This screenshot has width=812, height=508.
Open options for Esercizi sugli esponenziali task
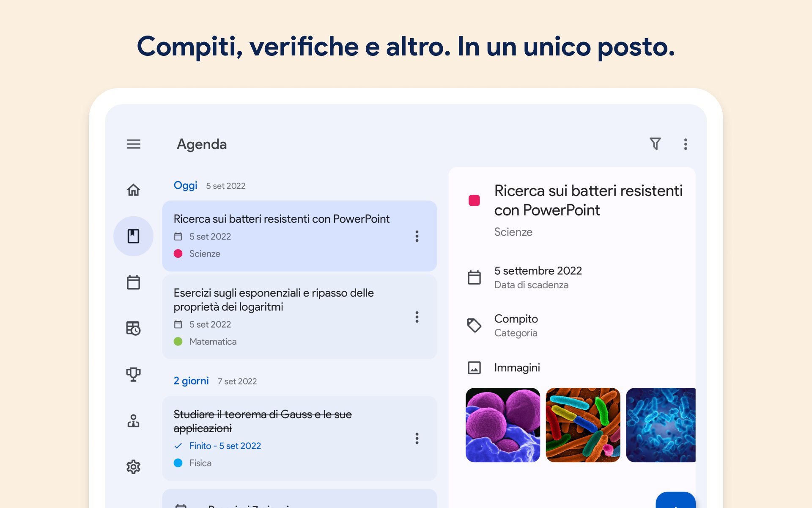[x=417, y=317]
